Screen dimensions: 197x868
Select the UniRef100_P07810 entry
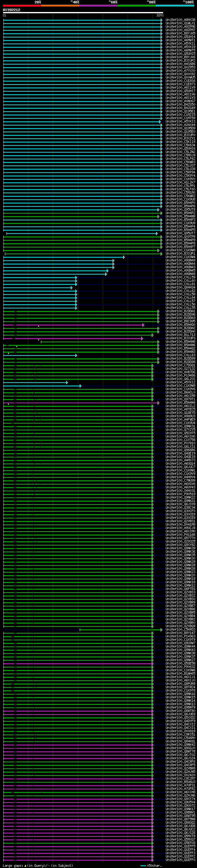[180, 443]
